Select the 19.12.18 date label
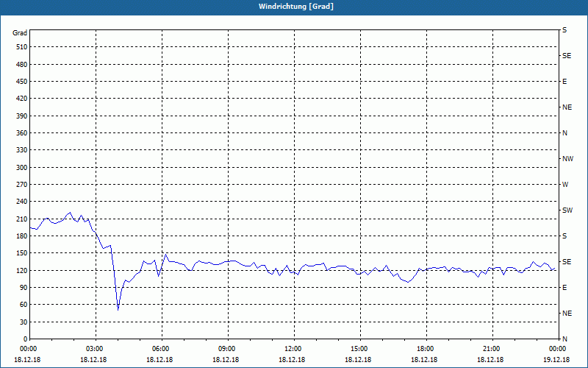Viewport: 588px width, 368px height. (556, 360)
